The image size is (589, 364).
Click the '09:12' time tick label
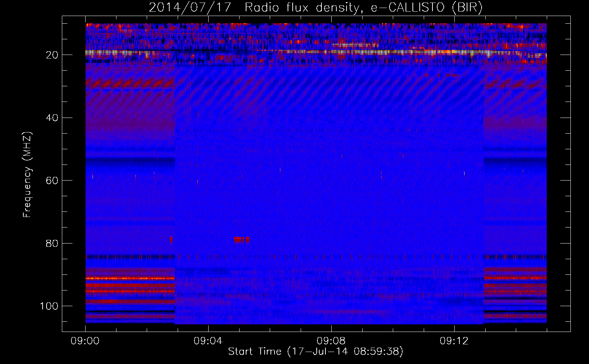tap(454, 341)
